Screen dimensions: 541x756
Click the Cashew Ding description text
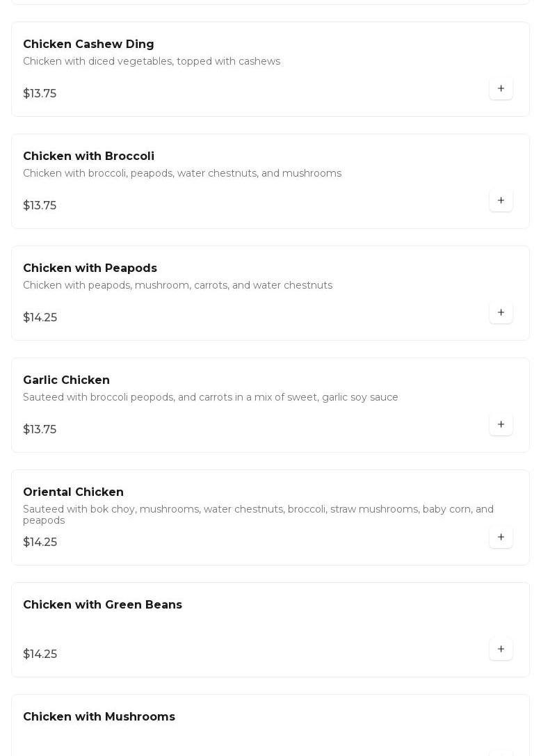coord(152,61)
